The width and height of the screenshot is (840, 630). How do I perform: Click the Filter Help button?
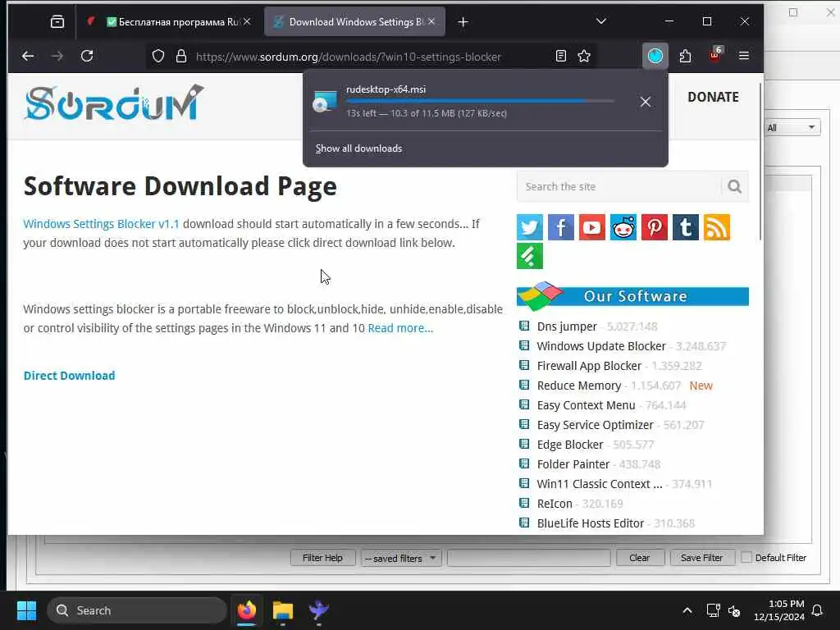click(x=322, y=558)
